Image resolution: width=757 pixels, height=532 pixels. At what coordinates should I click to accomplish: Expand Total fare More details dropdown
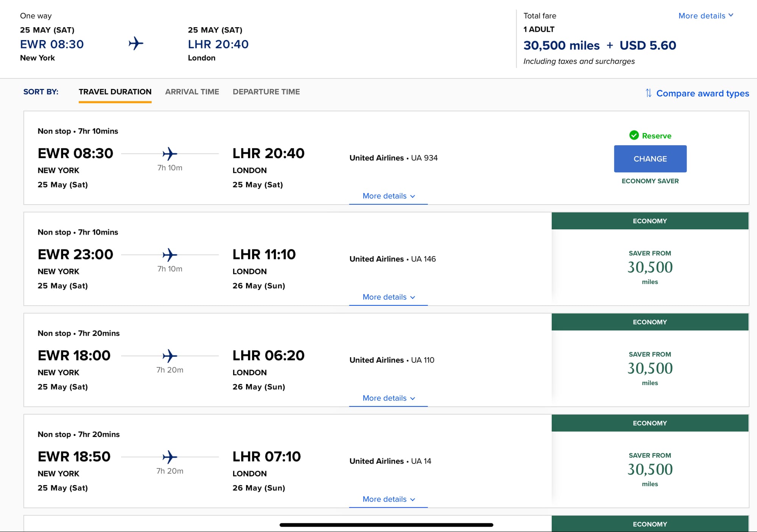(706, 16)
